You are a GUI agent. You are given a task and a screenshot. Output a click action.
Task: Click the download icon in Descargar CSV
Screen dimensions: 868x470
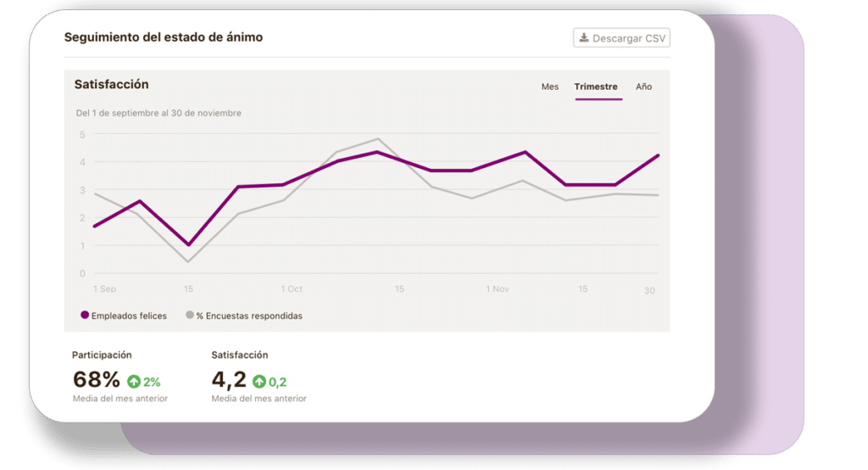(583, 37)
